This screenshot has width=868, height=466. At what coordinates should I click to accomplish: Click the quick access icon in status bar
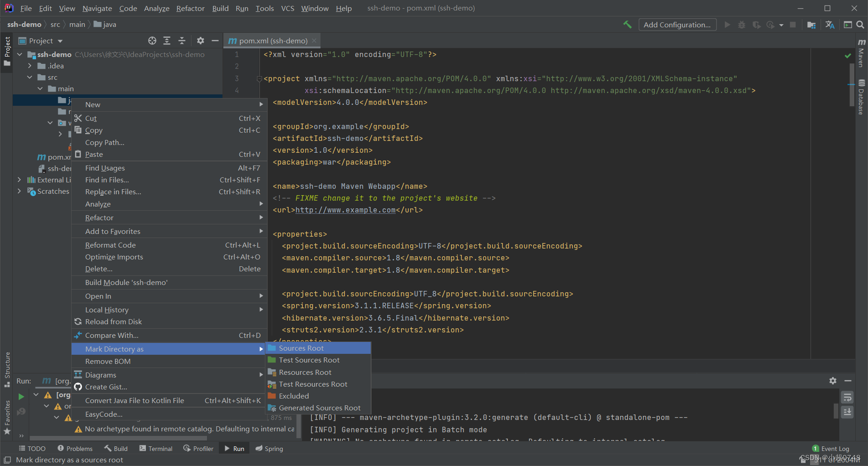(x=7, y=460)
